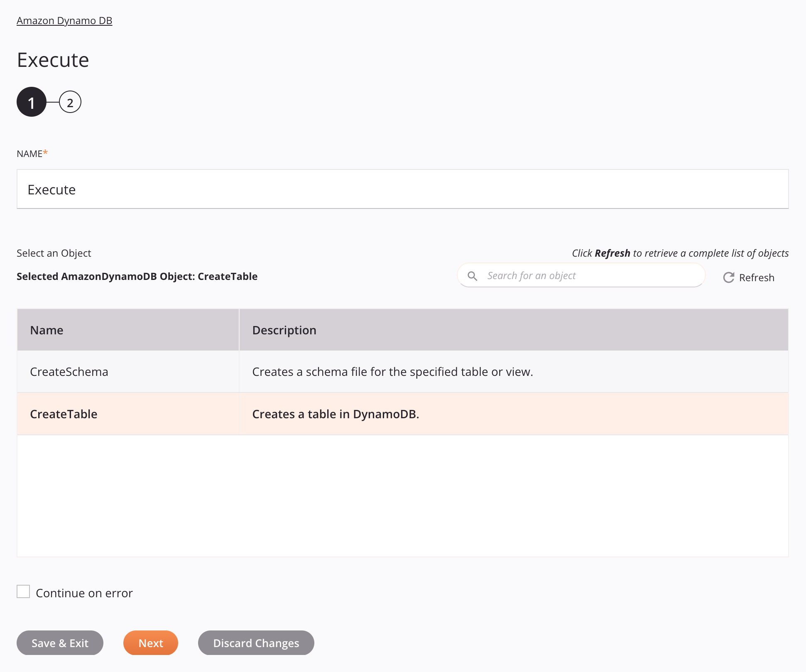Click the Refresh icon to reload objects
Viewport: 806px width, 672px height.
(x=728, y=277)
